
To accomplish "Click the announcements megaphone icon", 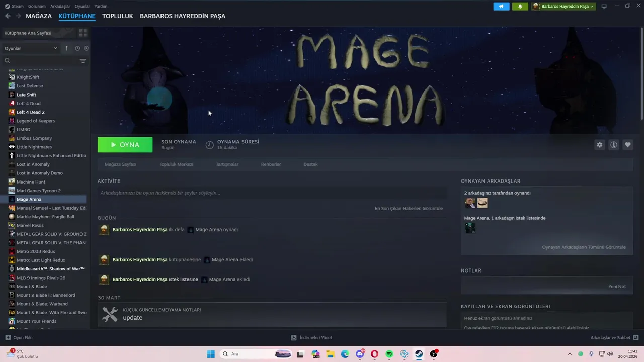I will 501,6.
